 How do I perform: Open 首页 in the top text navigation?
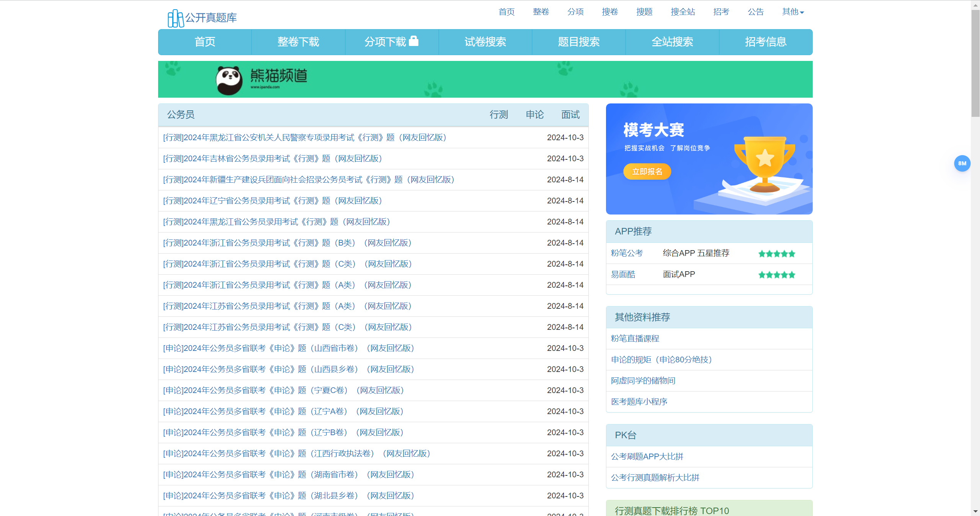pyautogui.click(x=506, y=12)
